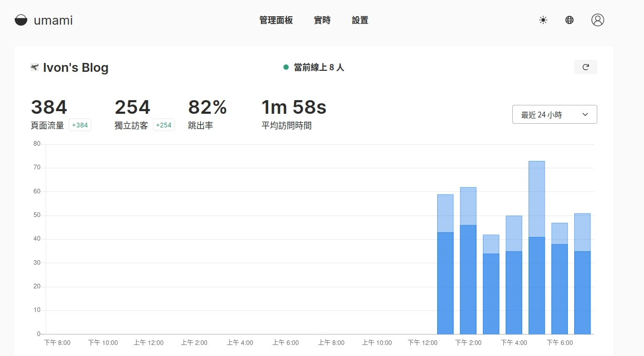This screenshot has height=356, width=644.
Task: Switch to the 實時 realtime tab
Action: click(x=322, y=20)
